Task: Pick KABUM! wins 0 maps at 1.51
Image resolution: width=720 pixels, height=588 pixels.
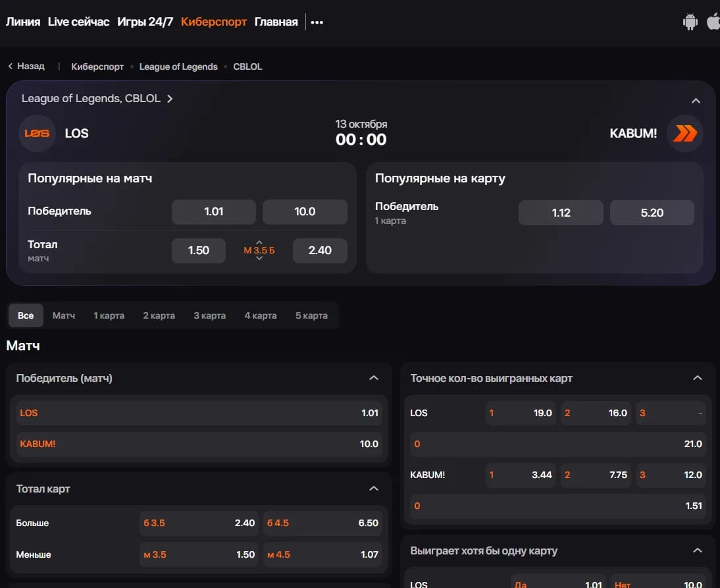Action: 558,506
